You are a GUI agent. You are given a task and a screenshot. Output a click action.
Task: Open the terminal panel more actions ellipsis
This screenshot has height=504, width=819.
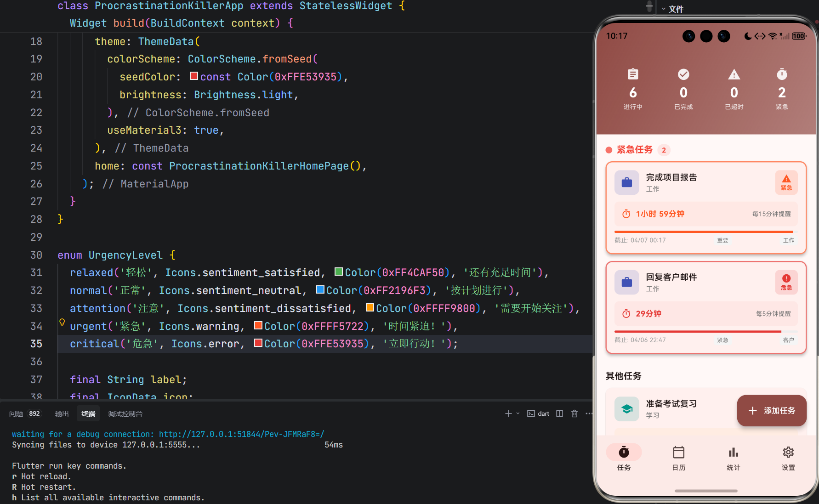[x=589, y=413]
